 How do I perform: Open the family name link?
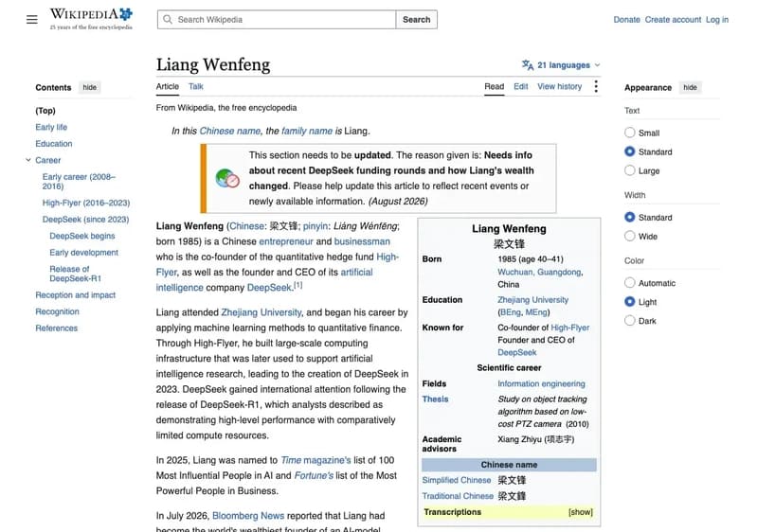tap(307, 131)
